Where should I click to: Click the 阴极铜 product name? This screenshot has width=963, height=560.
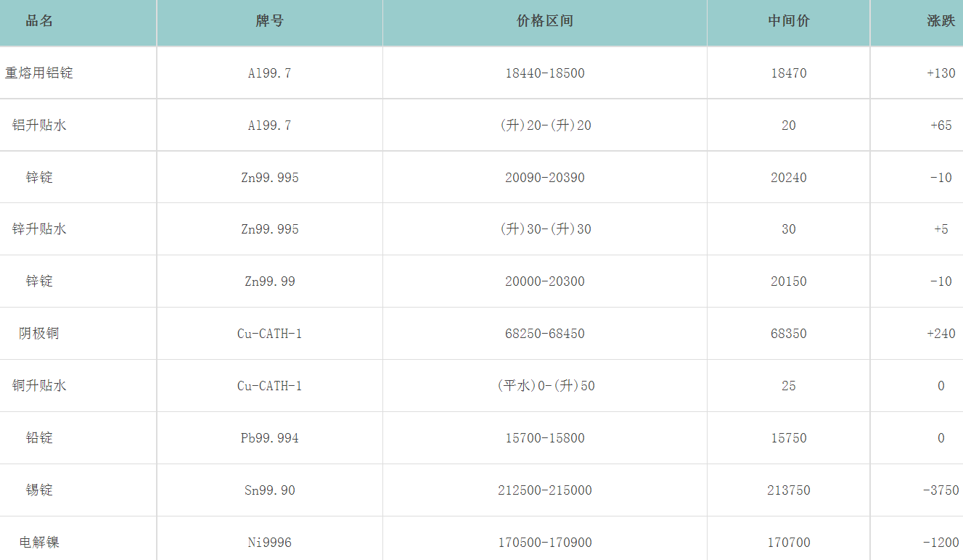(x=39, y=334)
